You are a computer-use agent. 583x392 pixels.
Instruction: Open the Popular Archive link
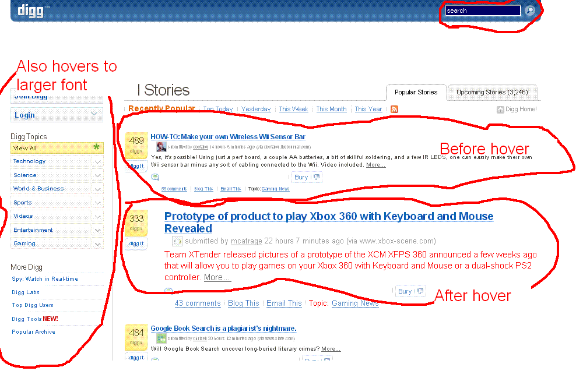33,332
